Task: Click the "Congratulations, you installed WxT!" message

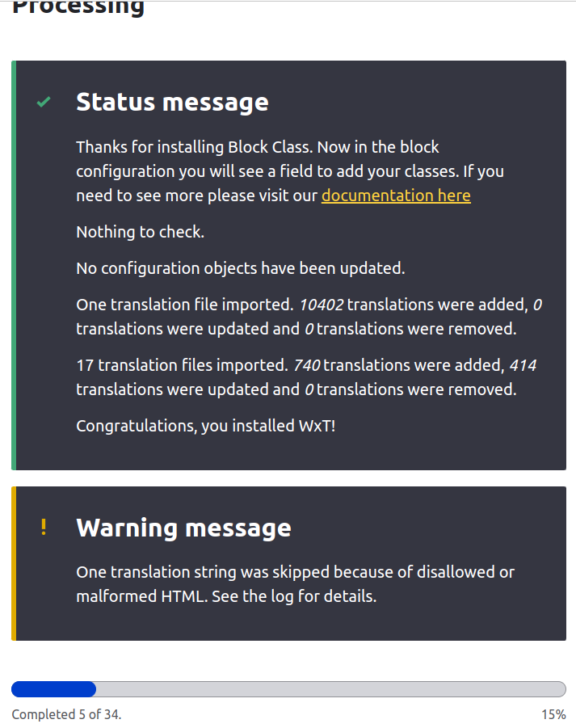Action: pos(205,426)
